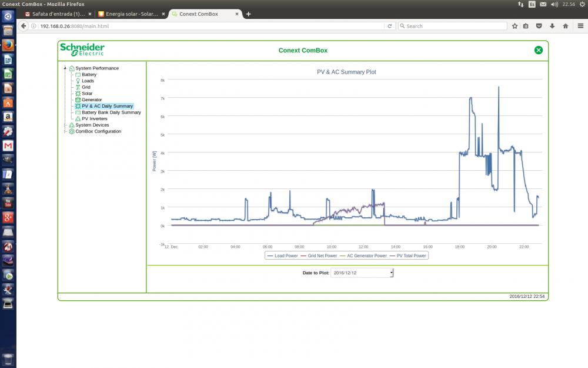Image resolution: width=588 pixels, height=368 pixels.
Task: Open Trash at the dock bottom
Action: pyautogui.click(x=8, y=359)
